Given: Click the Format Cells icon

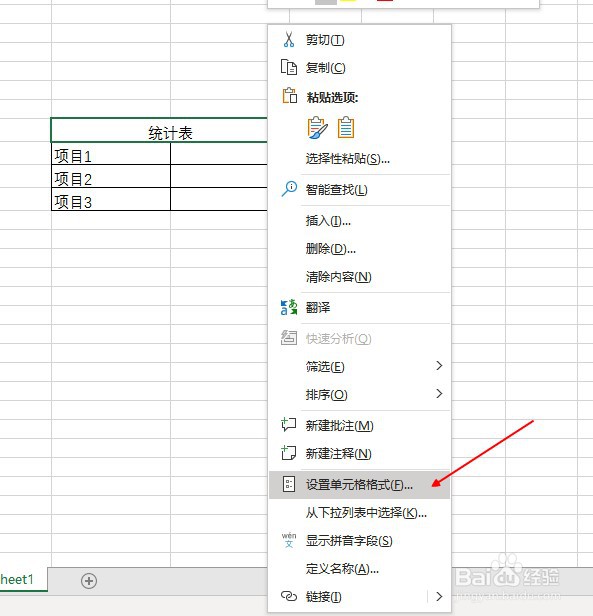Looking at the screenshot, I should (x=289, y=484).
